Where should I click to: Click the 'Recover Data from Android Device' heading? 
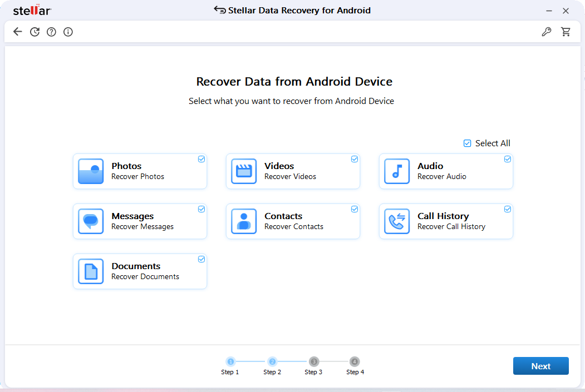click(294, 82)
